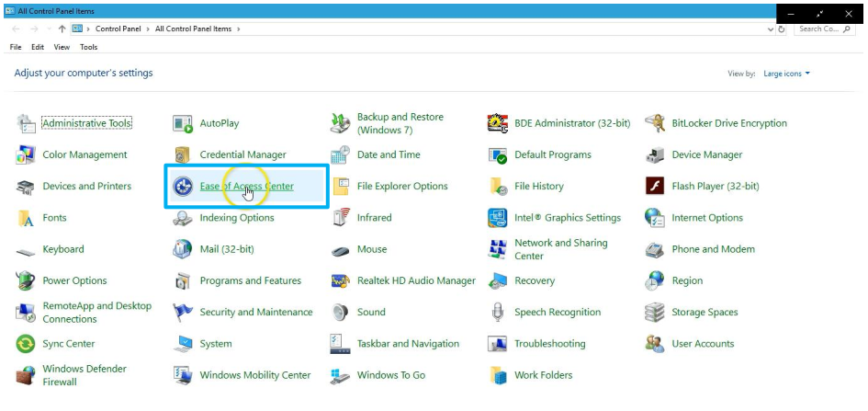
Task: Open the Speech Recognition link
Action: (558, 313)
